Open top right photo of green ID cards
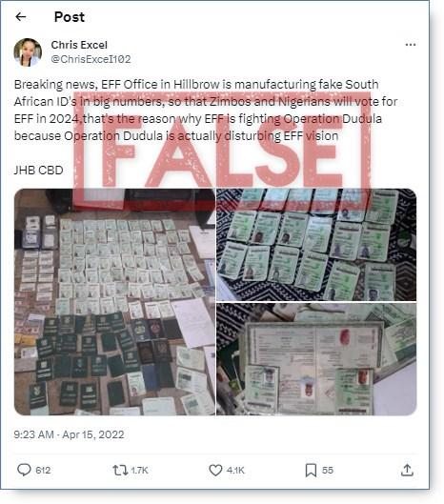Image resolution: width=444 pixels, height=504 pixels. [316, 245]
